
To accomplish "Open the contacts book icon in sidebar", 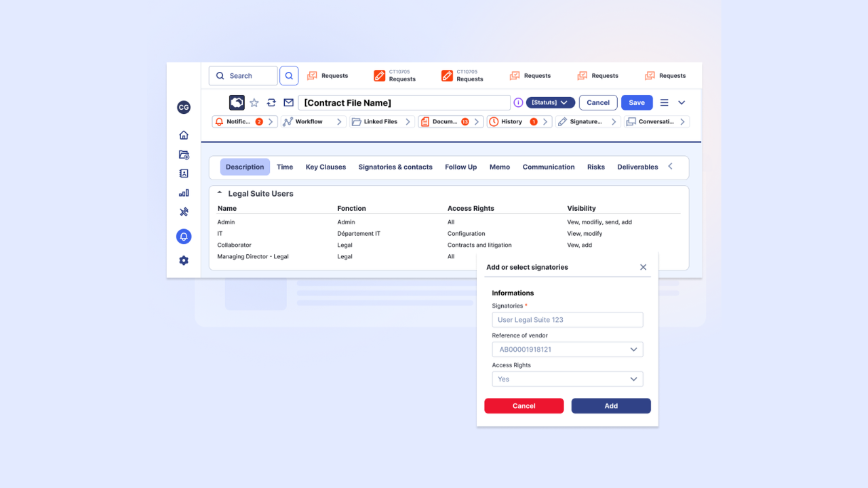I will coord(183,174).
